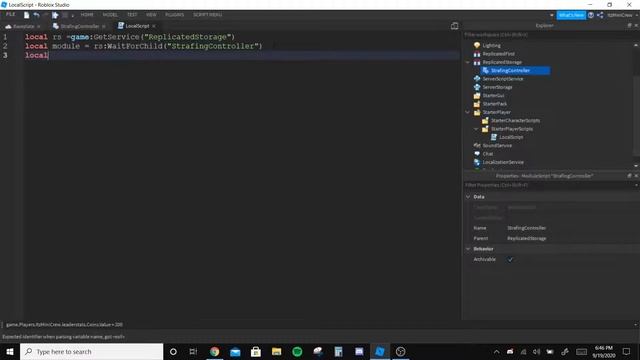This screenshot has height=360, width=640.
Task: Select ReplicatedStorage in the Explorer
Action: [x=502, y=62]
